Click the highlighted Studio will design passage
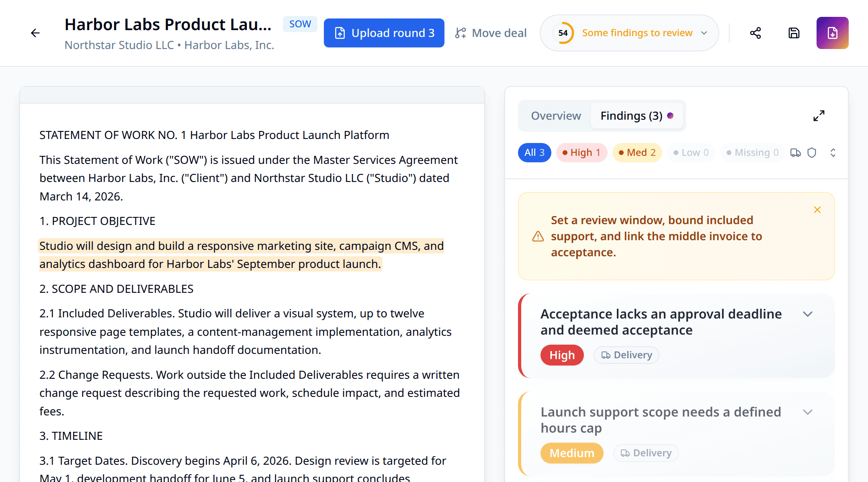Screen dimensions: 868x482 [241, 255]
